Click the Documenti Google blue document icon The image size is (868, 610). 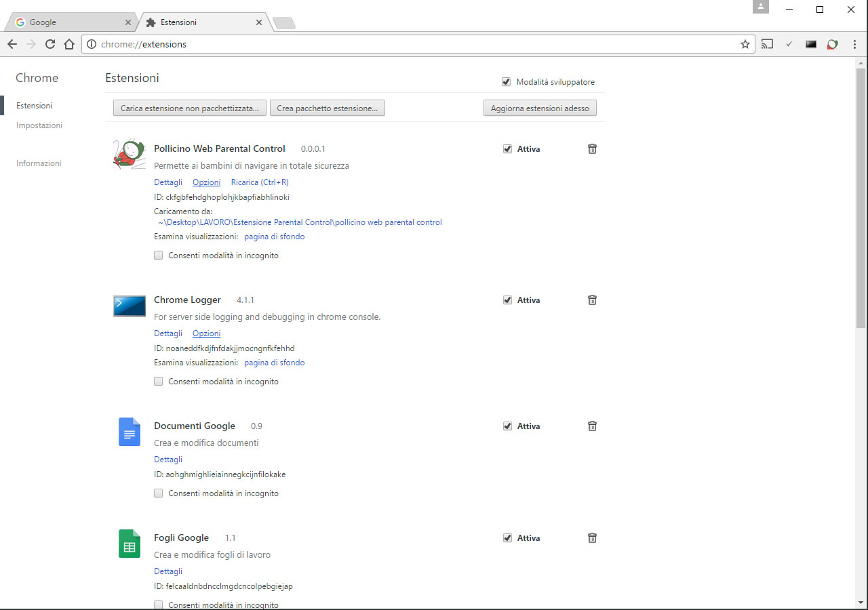pyautogui.click(x=130, y=432)
